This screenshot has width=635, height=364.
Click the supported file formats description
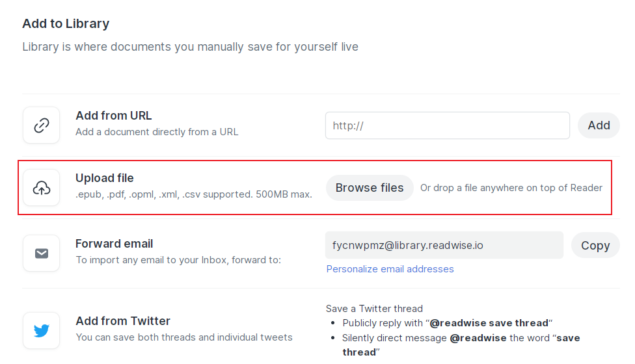pos(194,194)
